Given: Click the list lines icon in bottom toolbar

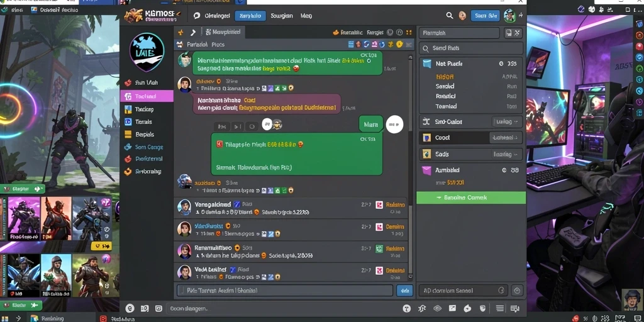Looking at the screenshot, I should point(500,308).
